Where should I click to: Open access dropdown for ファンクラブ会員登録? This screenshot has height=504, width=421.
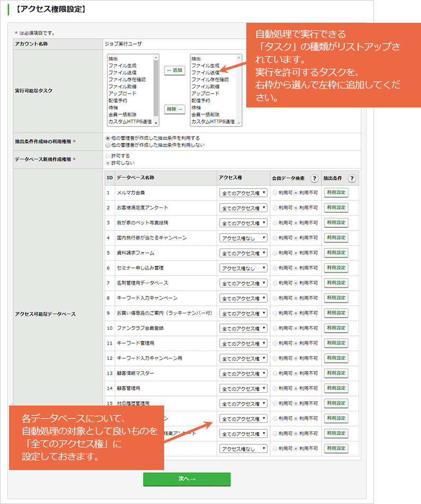244,328
